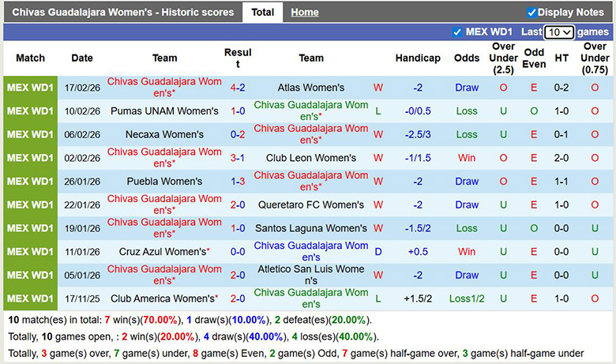Click Club Leon Women's team name
Viewport: 616px width, 364px height.
coord(311,158)
